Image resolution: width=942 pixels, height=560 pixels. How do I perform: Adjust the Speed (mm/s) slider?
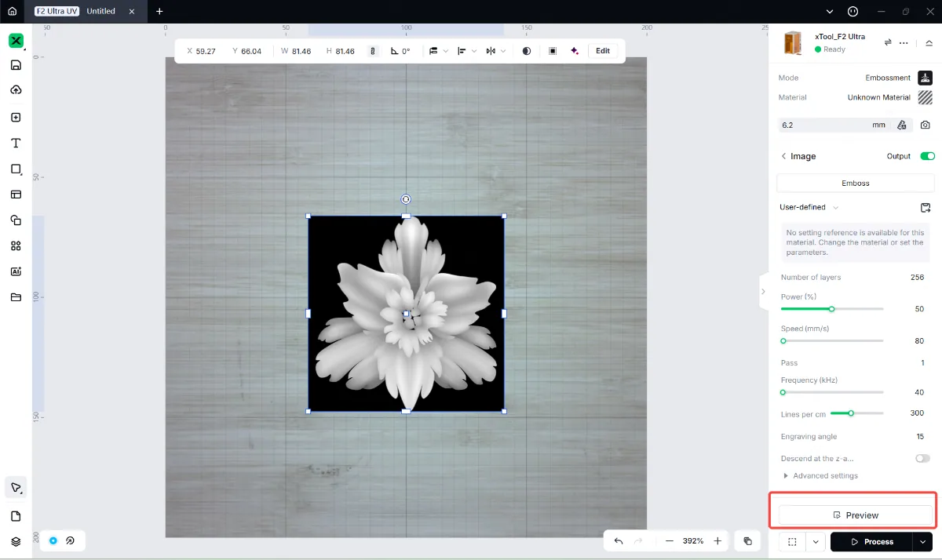coord(832,341)
